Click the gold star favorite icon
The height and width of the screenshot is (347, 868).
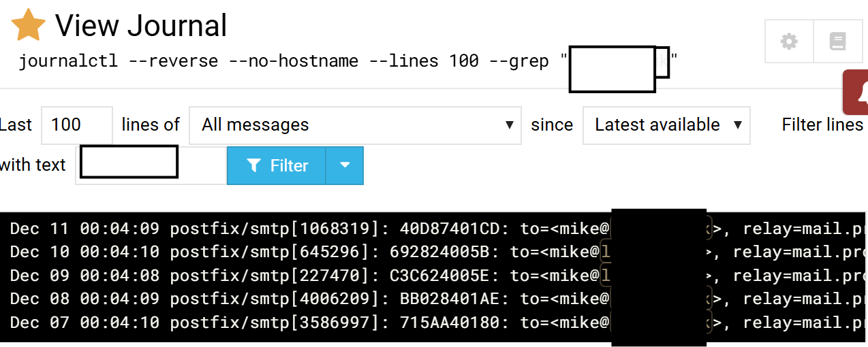[x=29, y=25]
